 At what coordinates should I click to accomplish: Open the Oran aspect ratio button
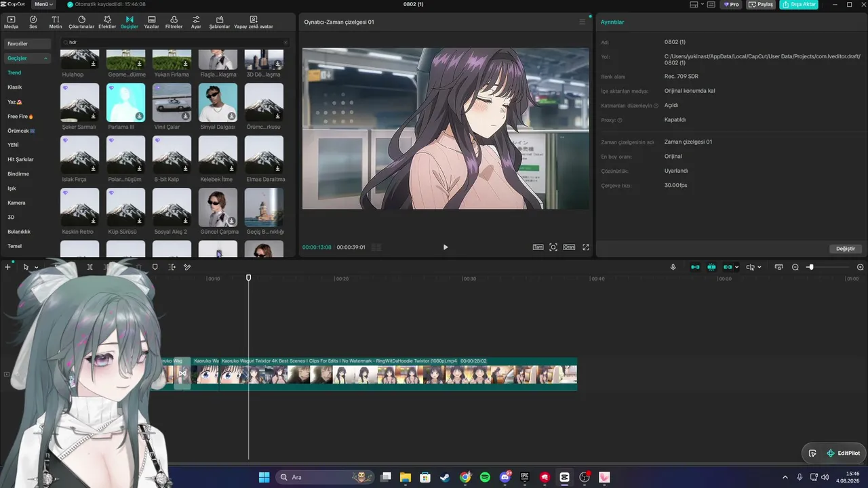569,247
